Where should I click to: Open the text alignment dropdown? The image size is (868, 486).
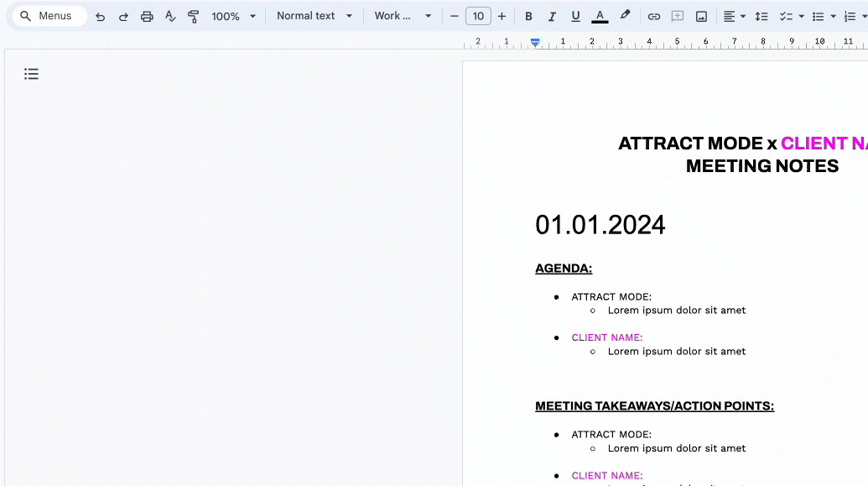point(734,16)
